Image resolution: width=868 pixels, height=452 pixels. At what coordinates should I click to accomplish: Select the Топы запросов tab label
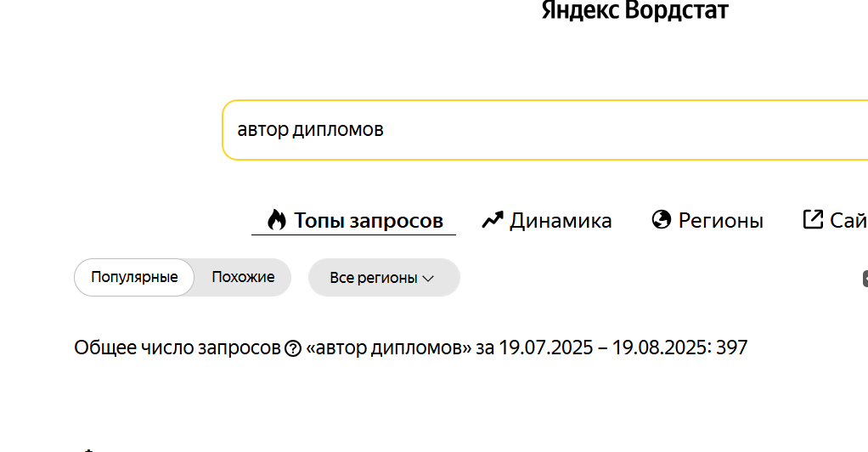[368, 220]
